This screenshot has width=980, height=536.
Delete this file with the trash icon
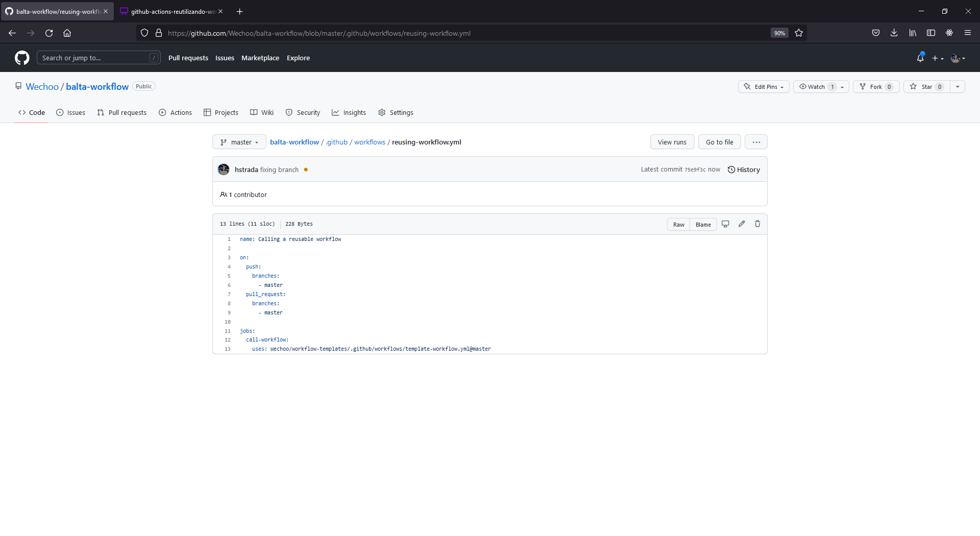click(757, 224)
